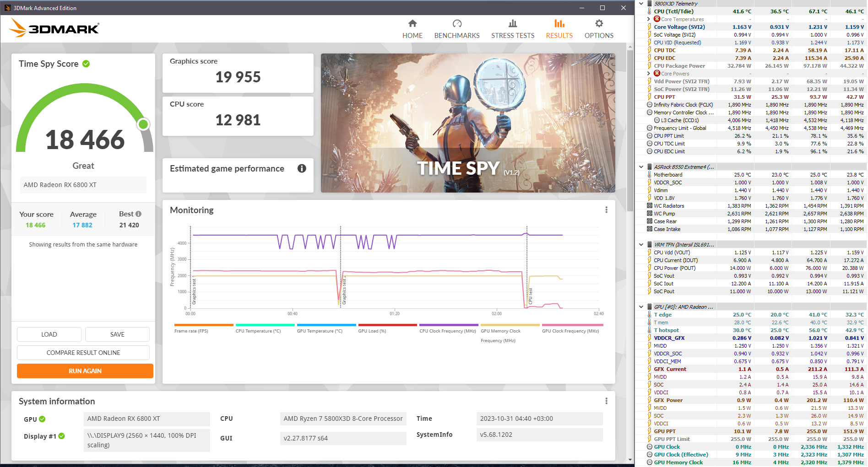Select the CPU Package Power sensor row

click(x=751, y=66)
